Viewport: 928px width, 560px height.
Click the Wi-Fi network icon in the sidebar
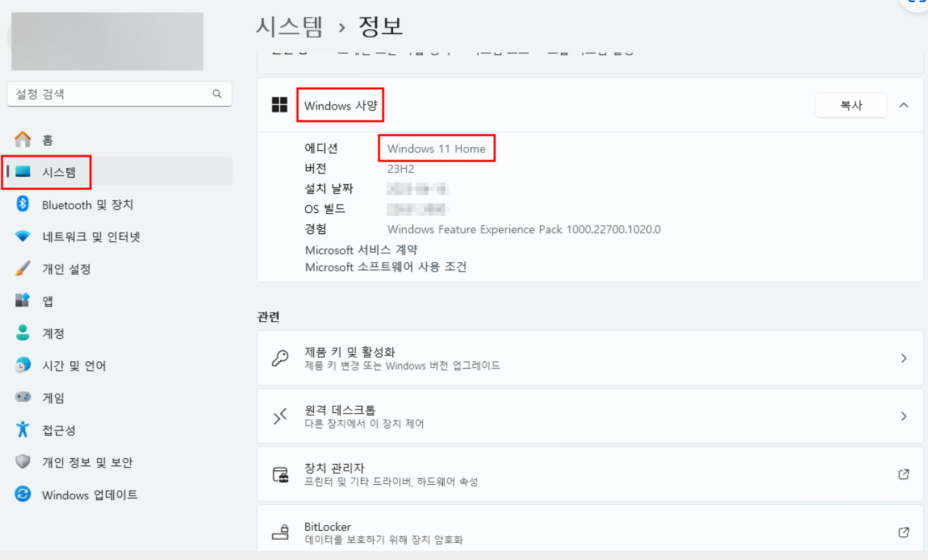pos(23,237)
